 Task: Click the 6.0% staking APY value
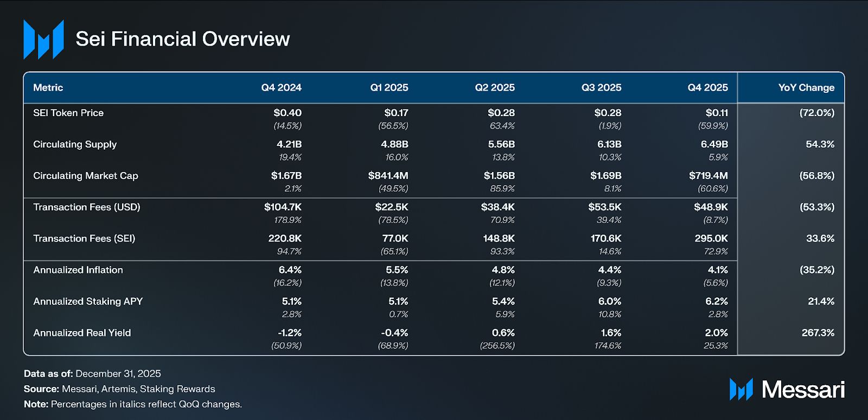(610, 301)
